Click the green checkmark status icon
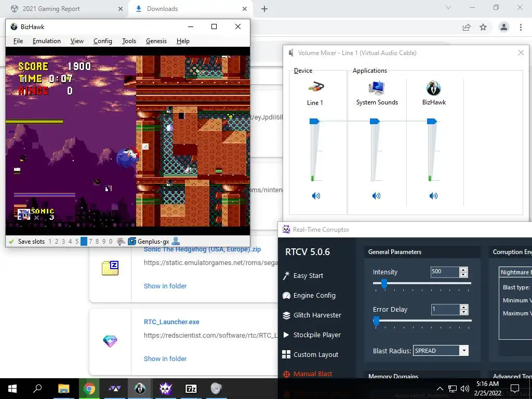The image size is (532, 399). pyautogui.click(x=11, y=242)
